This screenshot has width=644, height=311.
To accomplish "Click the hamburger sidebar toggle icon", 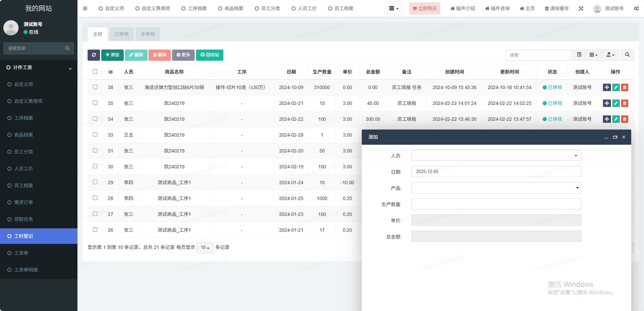I will click(85, 8).
